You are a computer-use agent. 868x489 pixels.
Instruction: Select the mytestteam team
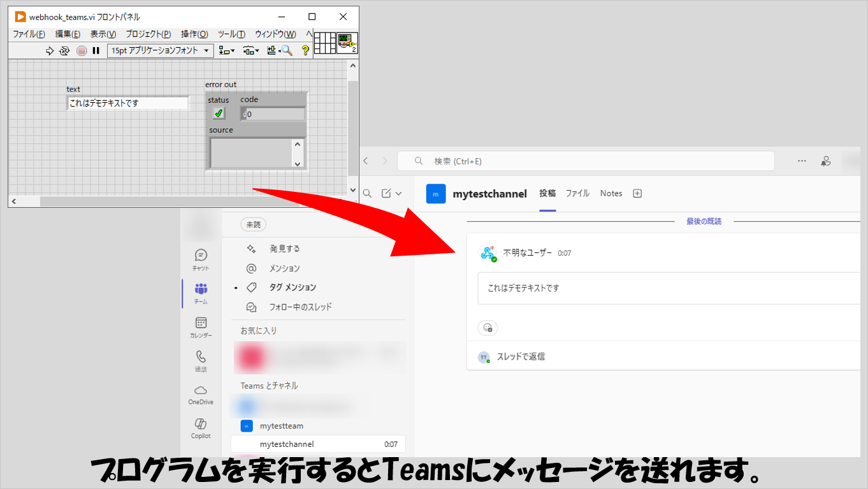(281, 426)
